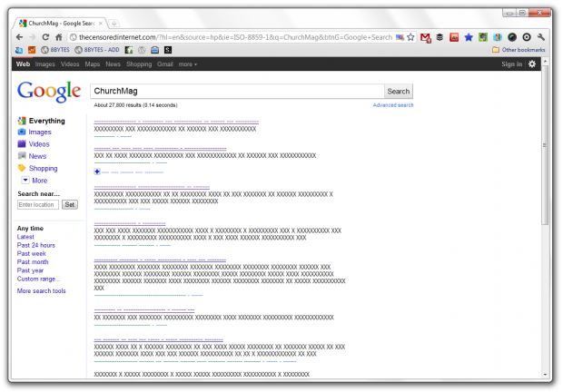
Task: Close the ChurchMag Google Search tab
Action: (101, 24)
